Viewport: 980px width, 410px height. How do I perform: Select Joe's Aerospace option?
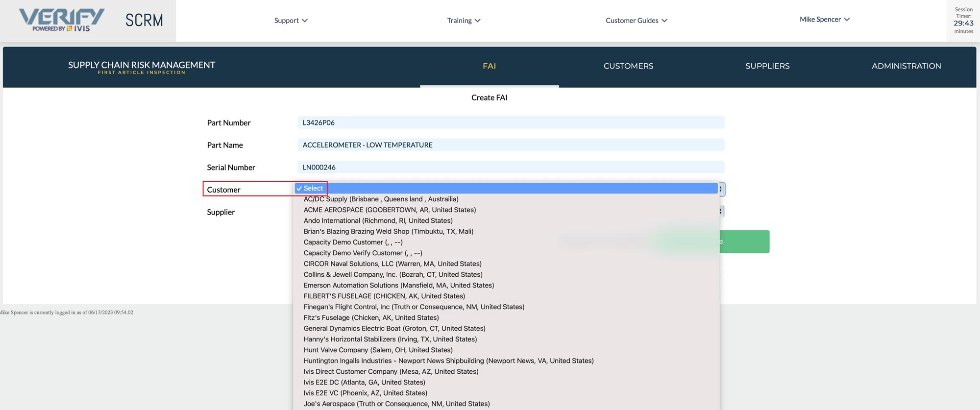507,404
